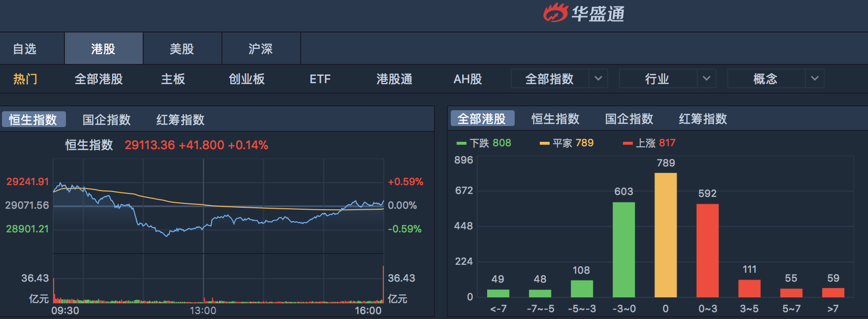The height and width of the screenshot is (319, 868).
Task: Switch the chart to 红筹指数
Action: [x=180, y=120]
